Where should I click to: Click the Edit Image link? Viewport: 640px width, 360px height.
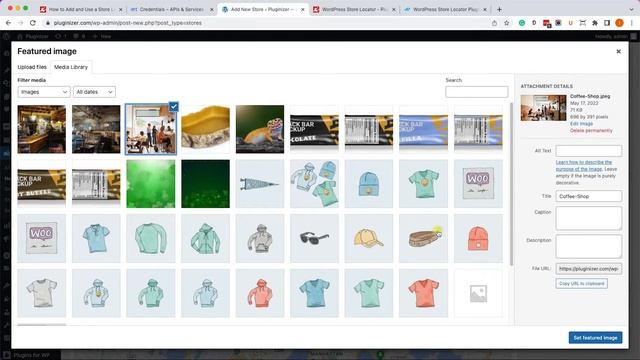(x=581, y=124)
